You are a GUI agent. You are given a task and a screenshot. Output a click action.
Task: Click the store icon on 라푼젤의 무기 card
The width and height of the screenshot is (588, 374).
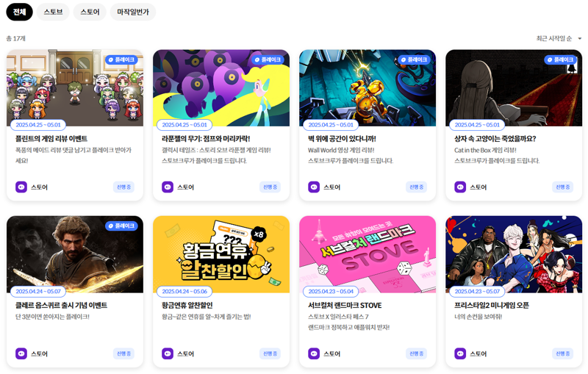click(168, 187)
